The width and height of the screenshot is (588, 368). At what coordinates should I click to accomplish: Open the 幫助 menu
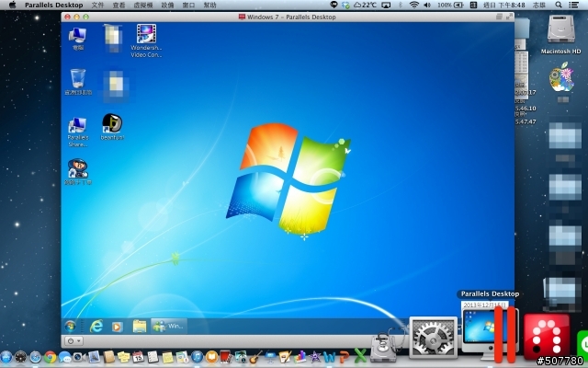pyautogui.click(x=210, y=5)
